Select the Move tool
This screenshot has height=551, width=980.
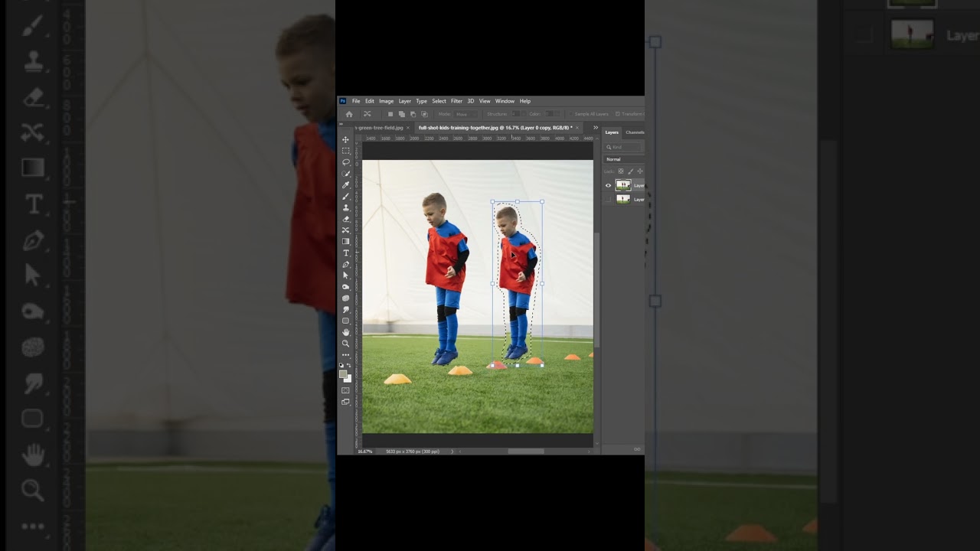345,139
